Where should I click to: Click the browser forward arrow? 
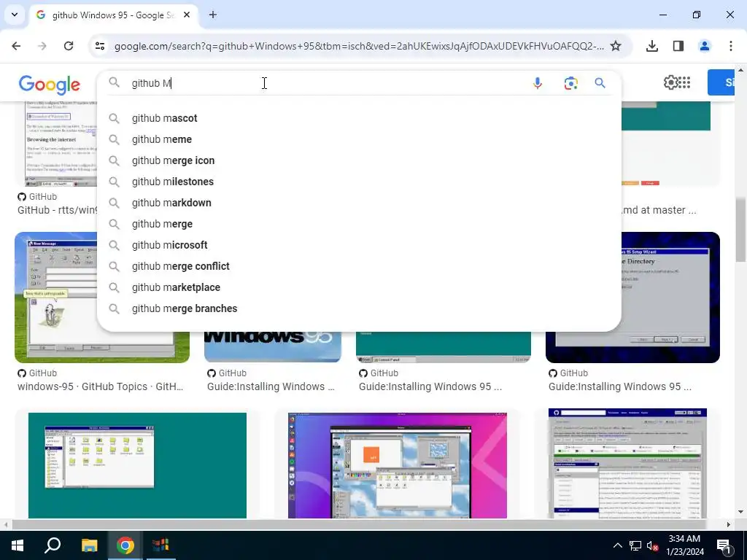[42, 46]
